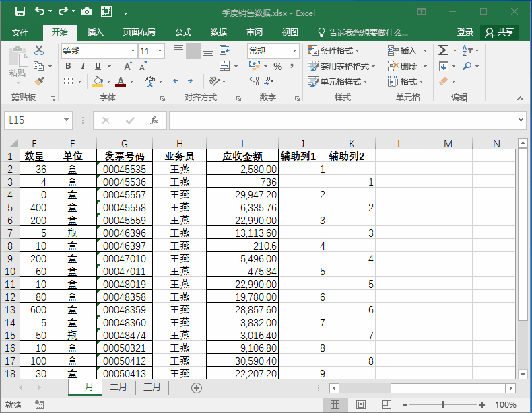532x413 pixels.
Task: Apply red font color A
Action: (x=121, y=81)
